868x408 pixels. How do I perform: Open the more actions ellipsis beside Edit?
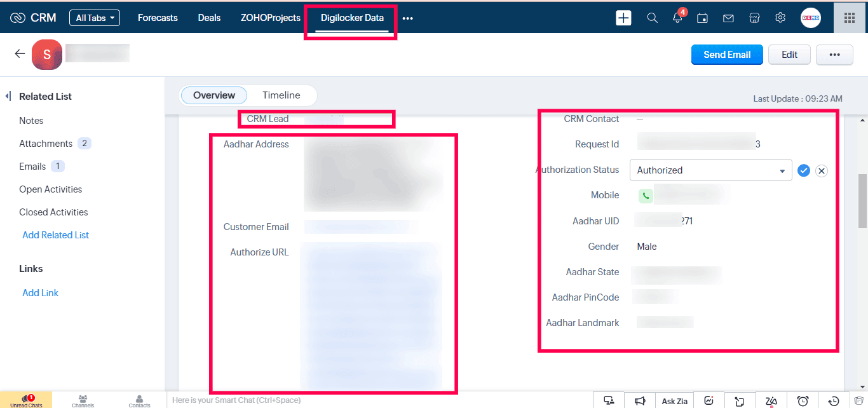[834, 55]
